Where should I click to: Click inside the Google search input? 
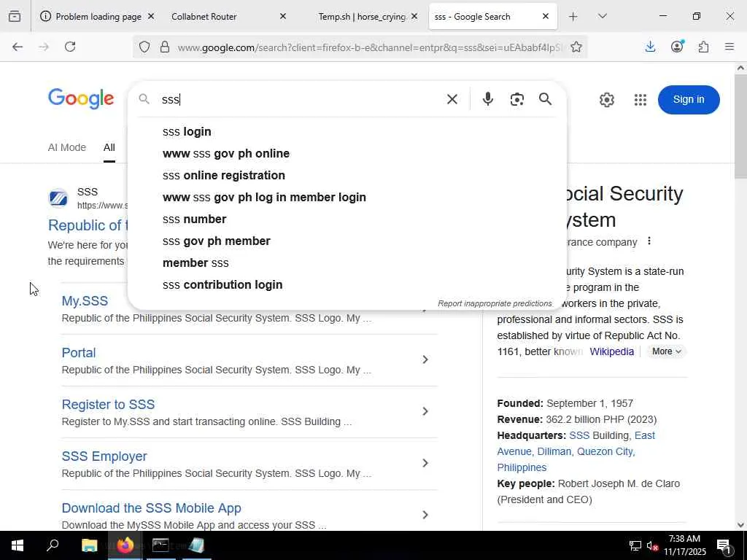point(300,99)
